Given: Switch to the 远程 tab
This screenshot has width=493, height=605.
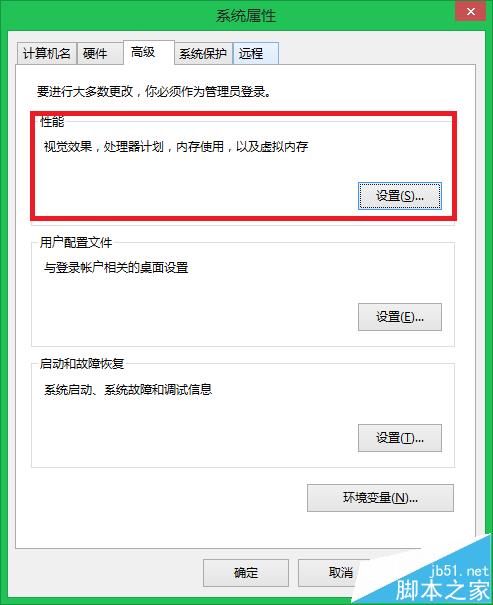Looking at the screenshot, I should point(255,53).
